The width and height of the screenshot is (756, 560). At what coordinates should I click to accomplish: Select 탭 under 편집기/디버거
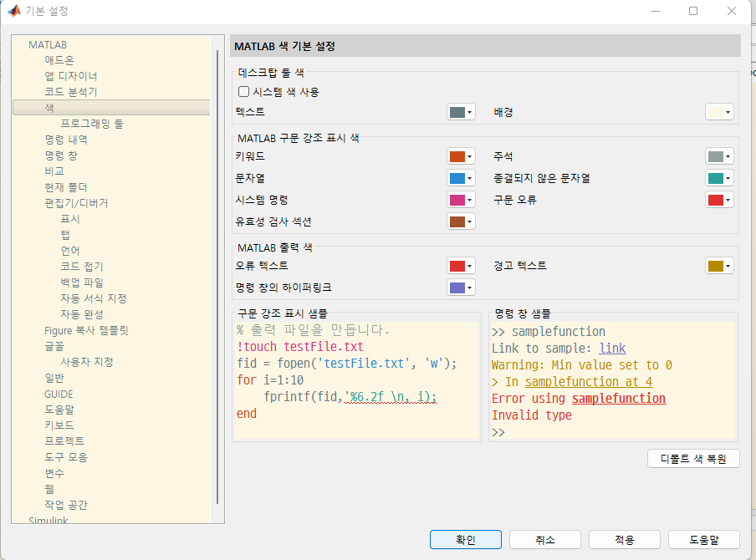(65, 235)
